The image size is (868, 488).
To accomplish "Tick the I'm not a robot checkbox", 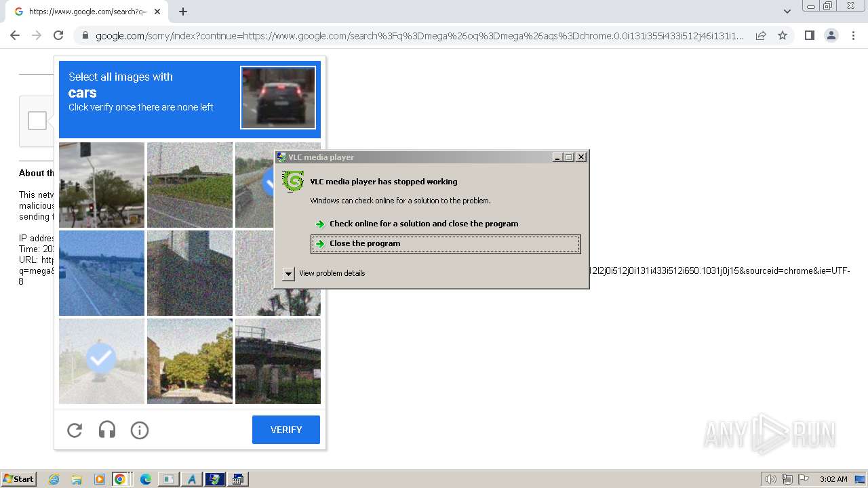I will 37,121.
